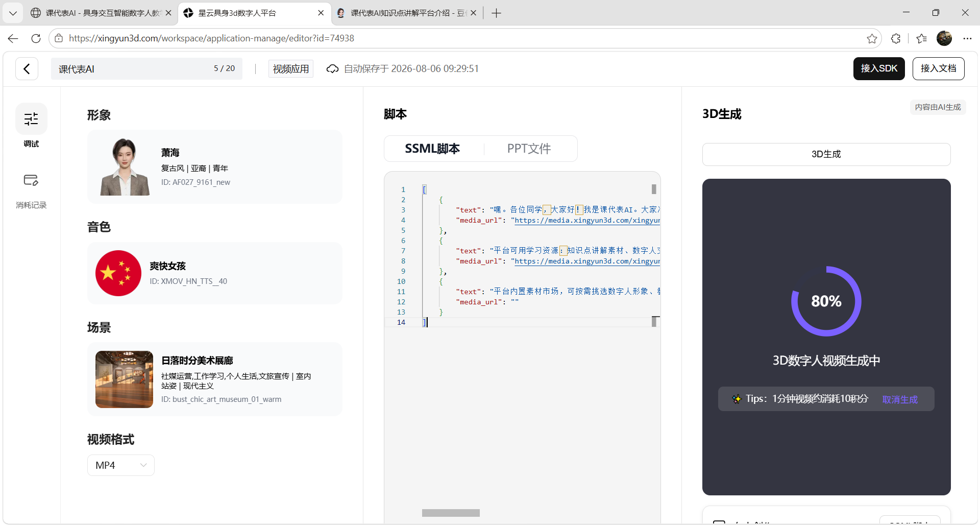
Task: Cancel generation via 取消生成 link
Action: 900,399
